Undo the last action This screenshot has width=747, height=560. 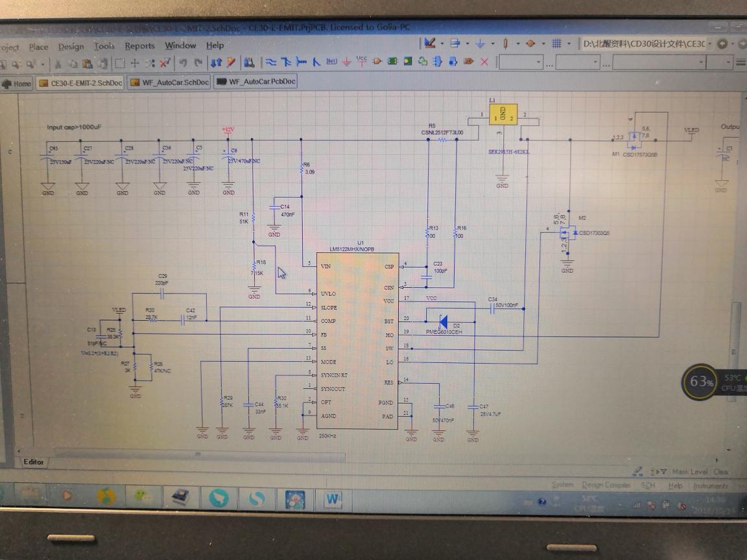pyautogui.click(x=184, y=62)
